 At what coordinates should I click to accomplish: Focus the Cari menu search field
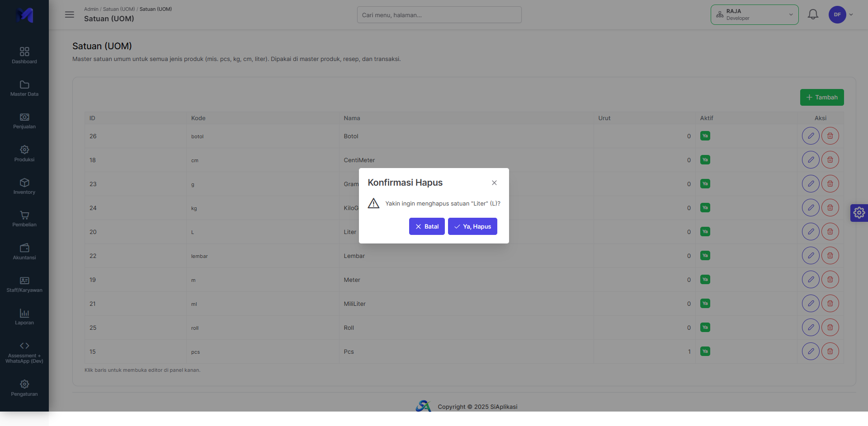click(439, 15)
